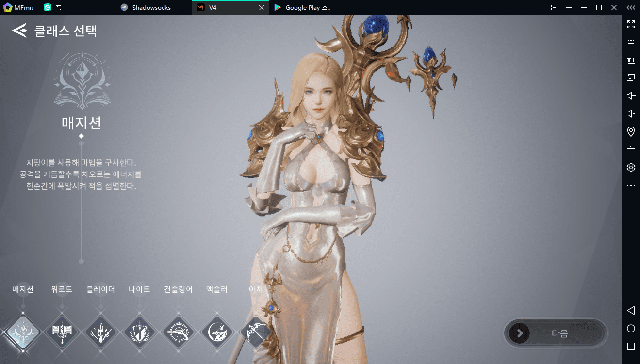
Task: Click the 건슬링어 class label
Action: click(x=178, y=289)
